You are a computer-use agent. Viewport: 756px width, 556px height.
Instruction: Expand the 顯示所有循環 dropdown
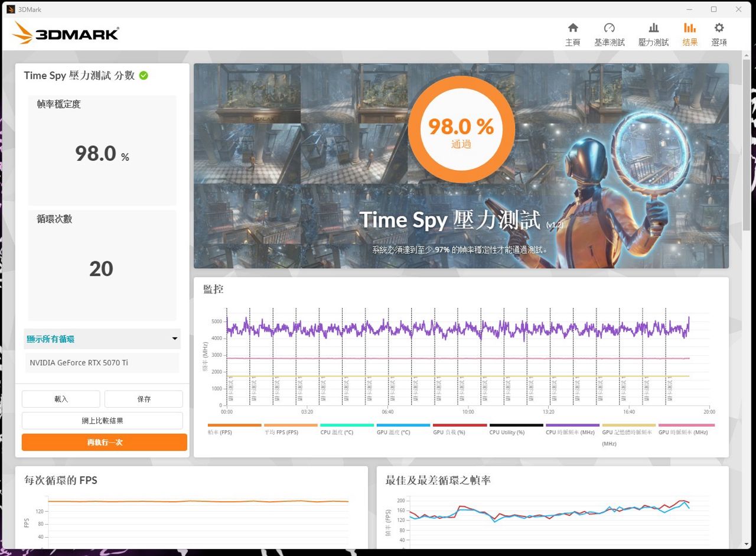[x=102, y=339]
